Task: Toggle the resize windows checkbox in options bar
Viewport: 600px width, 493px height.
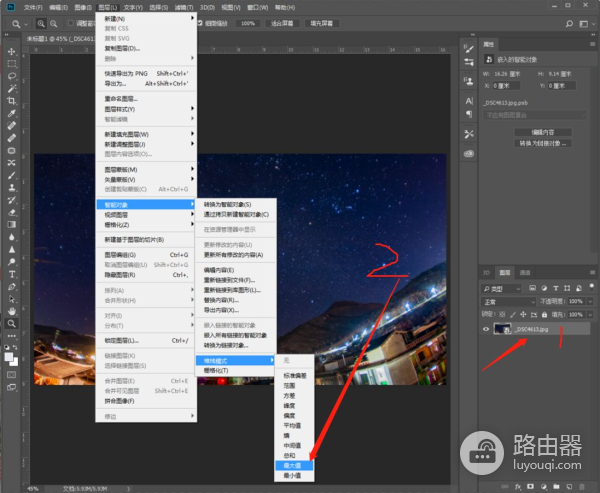Action: click(71, 23)
